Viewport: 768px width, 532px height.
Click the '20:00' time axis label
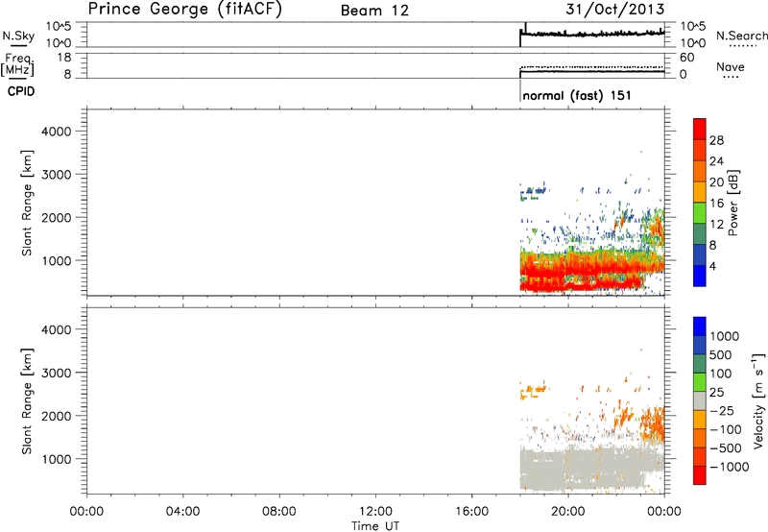click(568, 512)
